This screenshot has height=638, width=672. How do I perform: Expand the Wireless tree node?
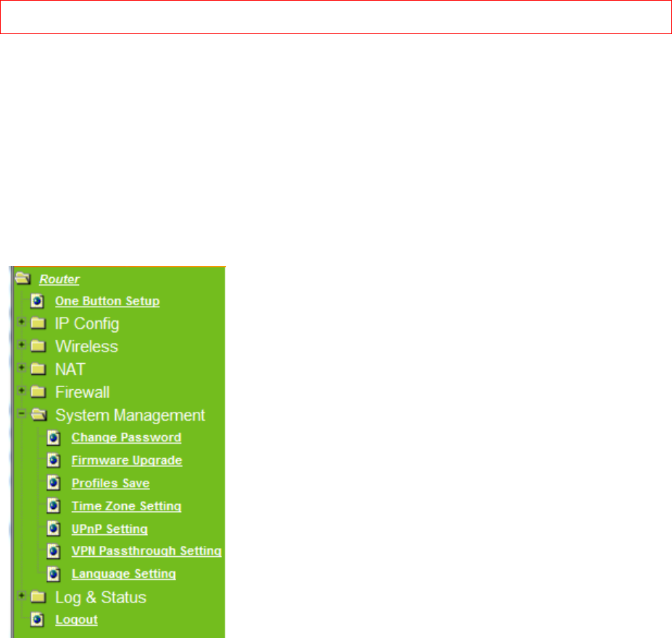21,344
